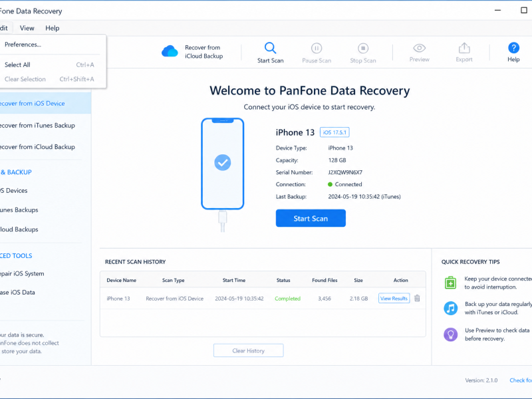Open the Edit menu
The height and width of the screenshot is (399, 532).
(4, 28)
